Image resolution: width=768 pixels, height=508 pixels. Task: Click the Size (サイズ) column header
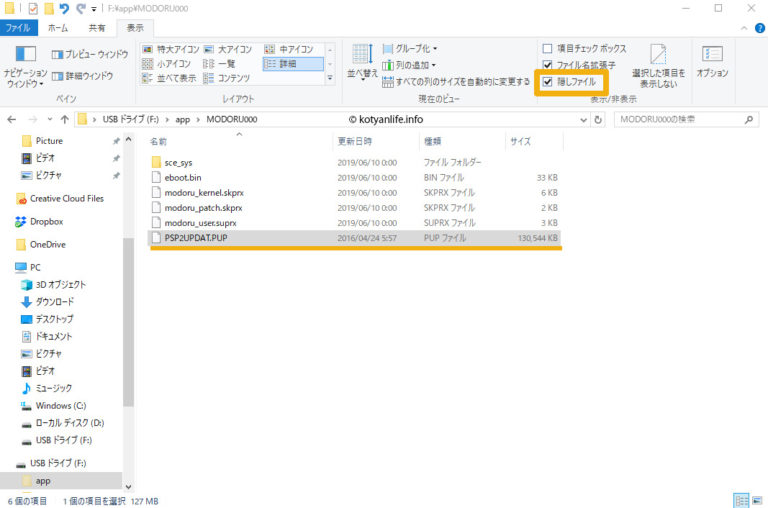[x=520, y=141]
